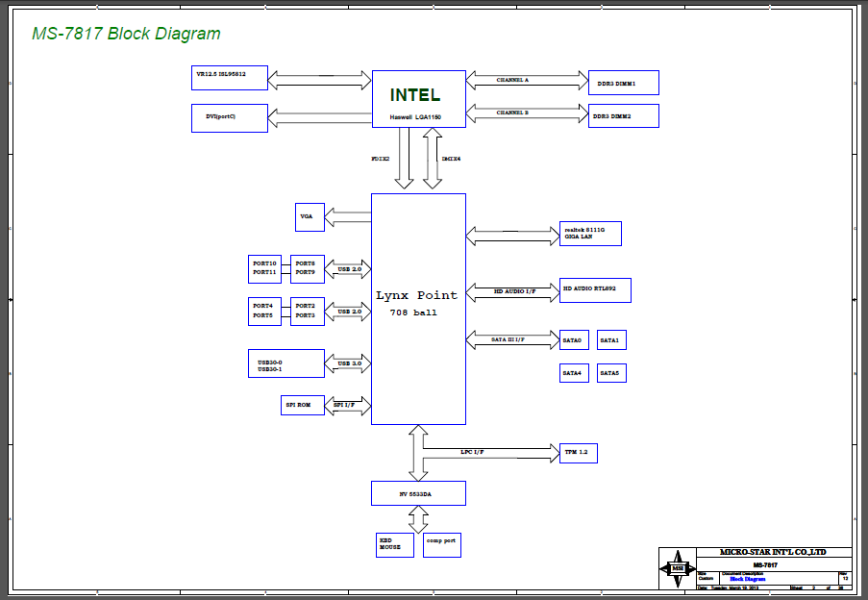This screenshot has height=600, width=868.
Task: Click the 'SPI I/F' arrow label
Action: pos(344,405)
